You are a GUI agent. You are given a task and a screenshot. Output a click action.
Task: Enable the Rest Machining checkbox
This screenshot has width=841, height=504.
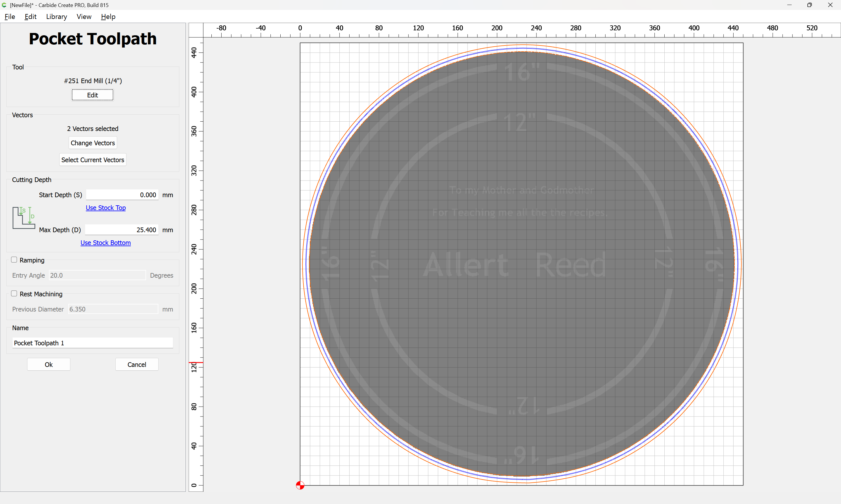(x=14, y=293)
